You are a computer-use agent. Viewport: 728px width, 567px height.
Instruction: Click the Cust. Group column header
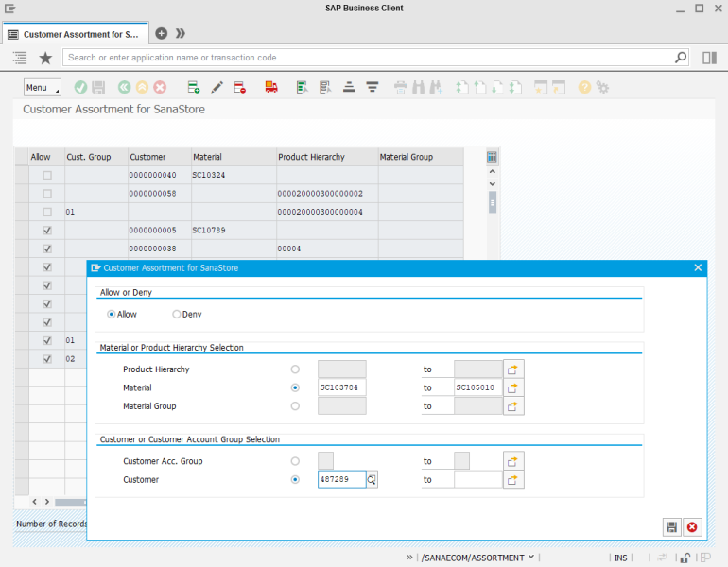pos(96,157)
